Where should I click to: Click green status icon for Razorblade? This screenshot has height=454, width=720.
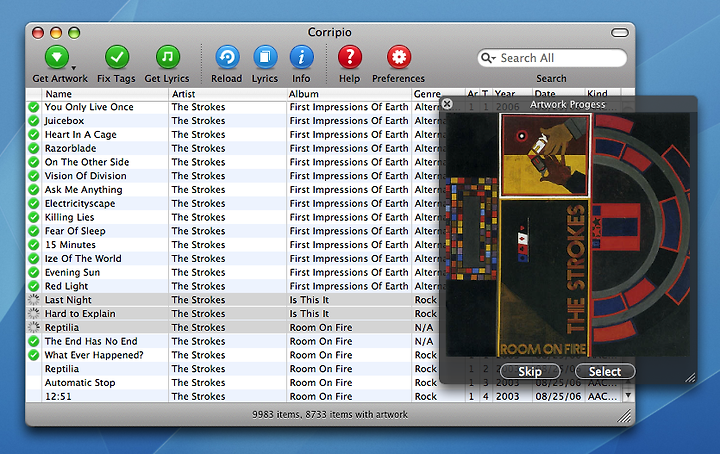pos(34,148)
